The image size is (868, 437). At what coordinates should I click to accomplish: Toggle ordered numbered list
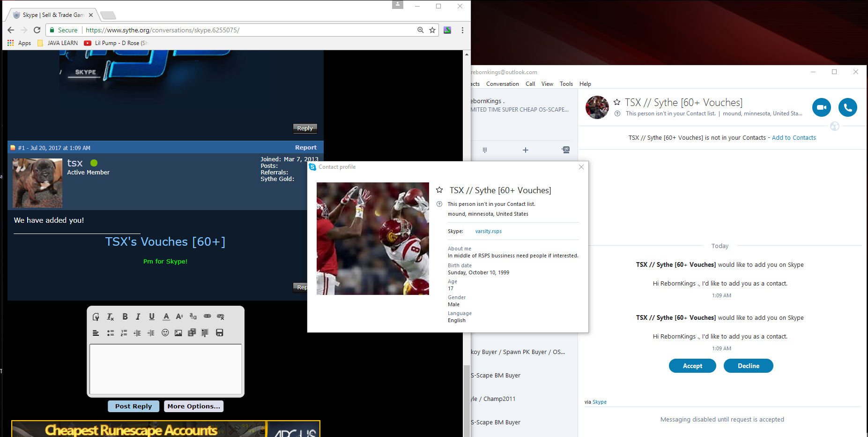(x=124, y=333)
